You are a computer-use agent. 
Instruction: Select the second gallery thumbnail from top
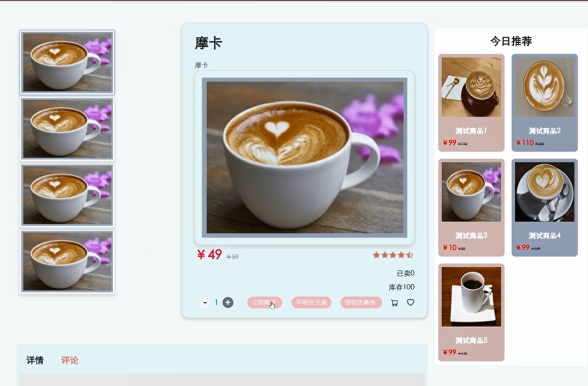[67, 129]
